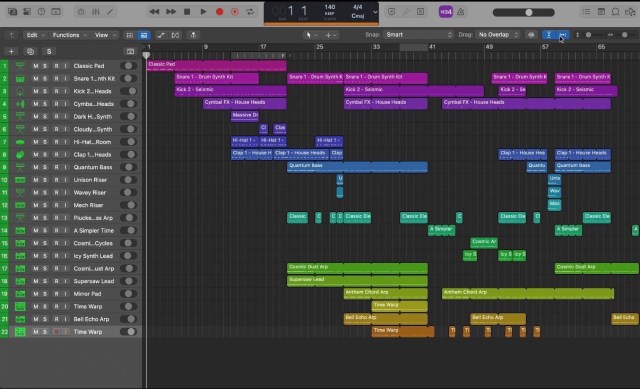The height and width of the screenshot is (389, 640).
Task: Toggle Horizontal Auto Zoom button
Action: [562, 35]
